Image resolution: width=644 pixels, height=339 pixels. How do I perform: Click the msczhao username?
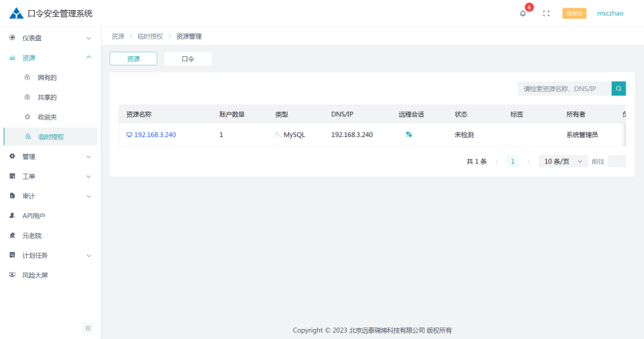pos(610,13)
